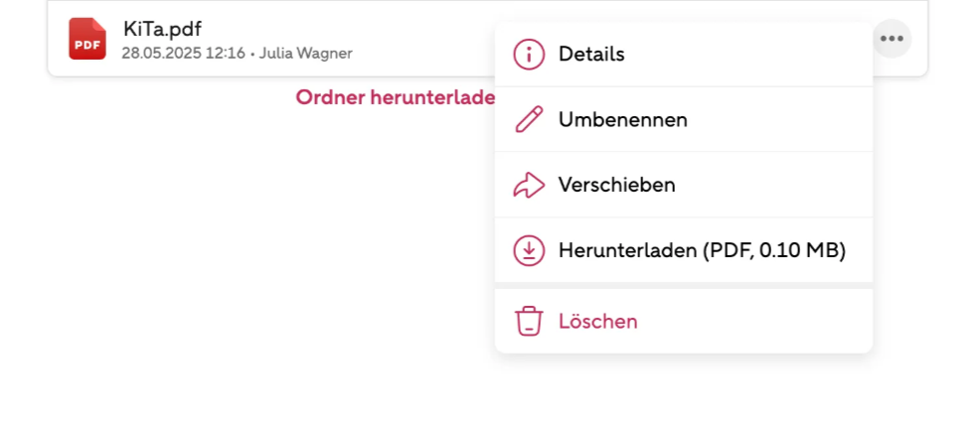Click the download circle icon
Viewport: 980px width, 431px height.
click(x=529, y=250)
